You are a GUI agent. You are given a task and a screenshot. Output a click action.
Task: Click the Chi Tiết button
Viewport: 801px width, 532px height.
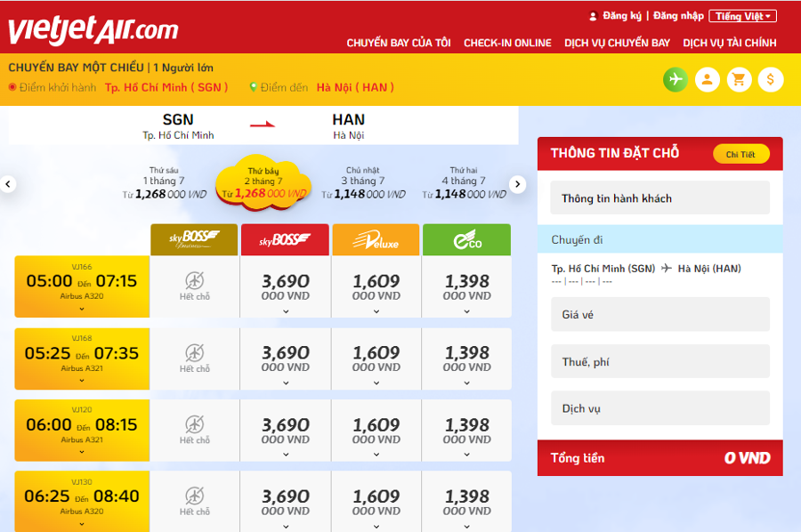pos(740,154)
